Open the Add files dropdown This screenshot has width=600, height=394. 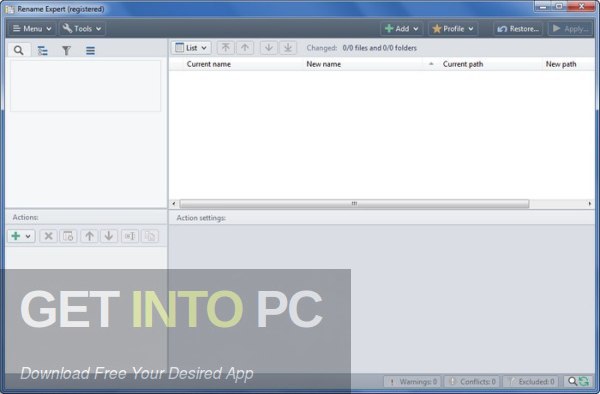click(402, 29)
